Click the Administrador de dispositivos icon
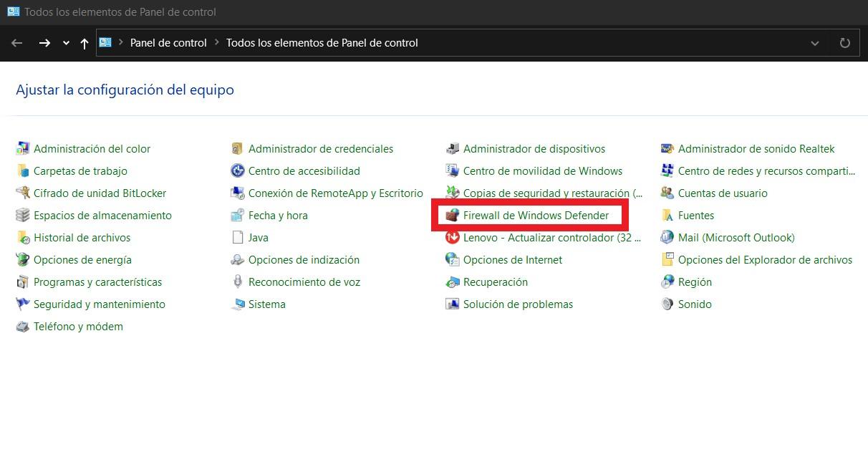 453,149
